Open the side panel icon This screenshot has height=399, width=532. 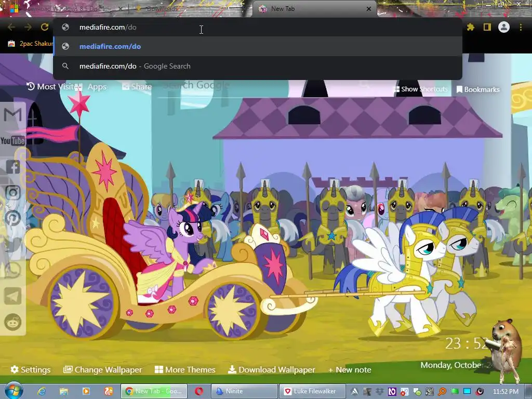coord(487,27)
